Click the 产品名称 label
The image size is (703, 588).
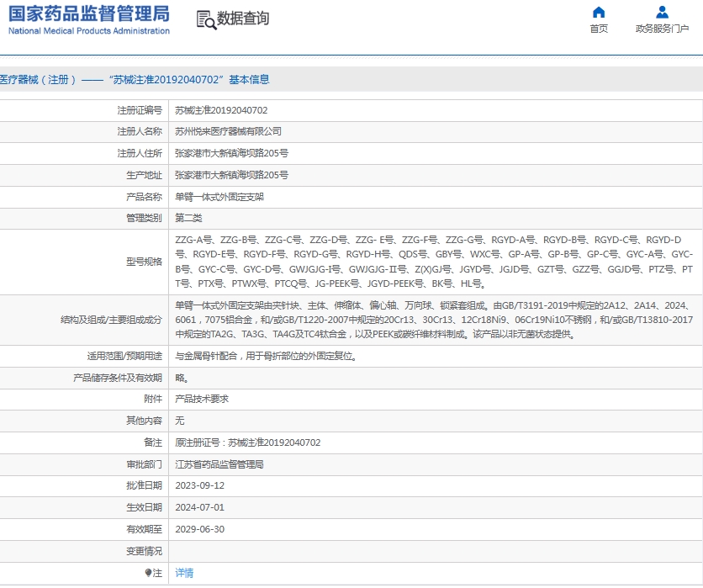pos(144,197)
